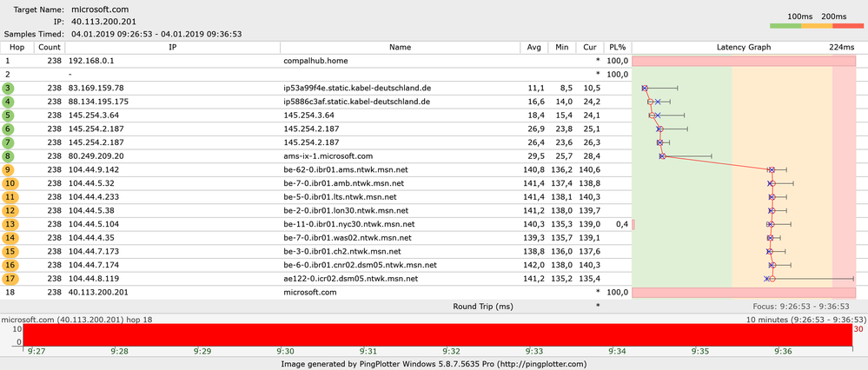Viewport: 868px width, 370px height.
Task: Click IP 80.249.209.20
Action: click(x=96, y=156)
